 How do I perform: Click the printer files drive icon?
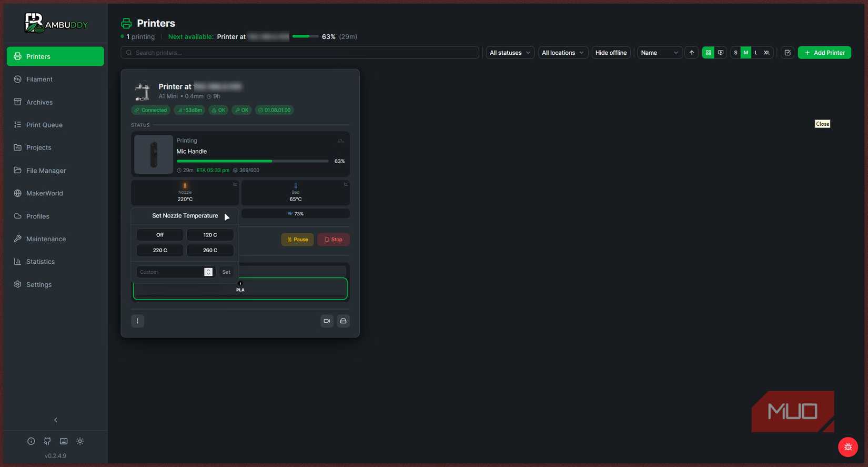pos(344,321)
